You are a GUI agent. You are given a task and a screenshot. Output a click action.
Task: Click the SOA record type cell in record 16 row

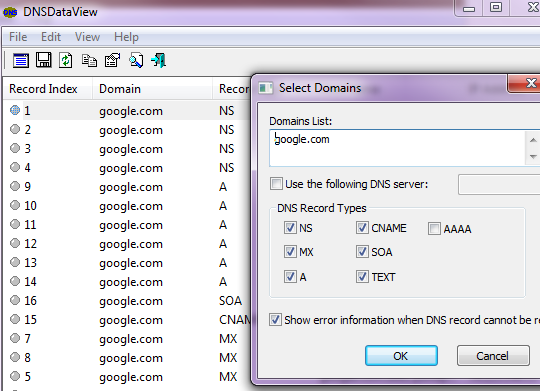[231, 300]
